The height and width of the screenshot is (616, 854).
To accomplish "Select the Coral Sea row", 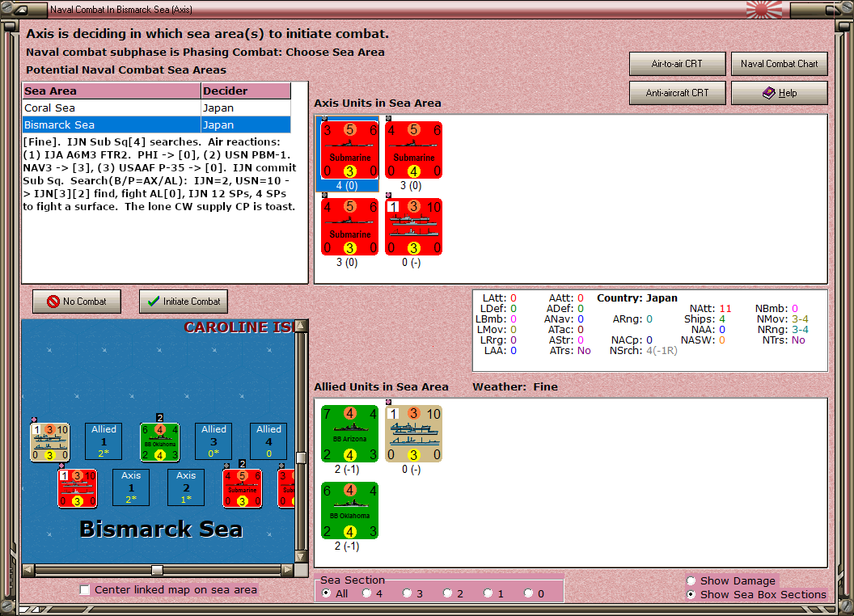I will point(156,108).
